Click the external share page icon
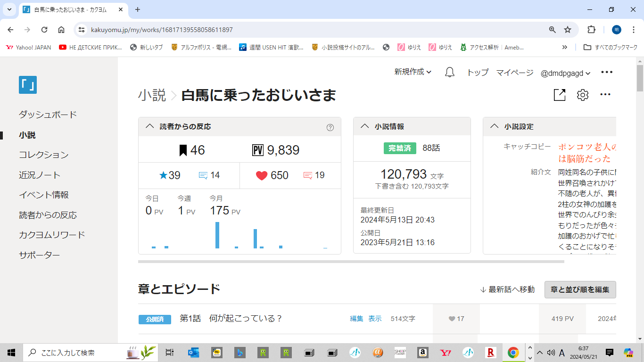The height and width of the screenshot is (362, 644). 560,95
